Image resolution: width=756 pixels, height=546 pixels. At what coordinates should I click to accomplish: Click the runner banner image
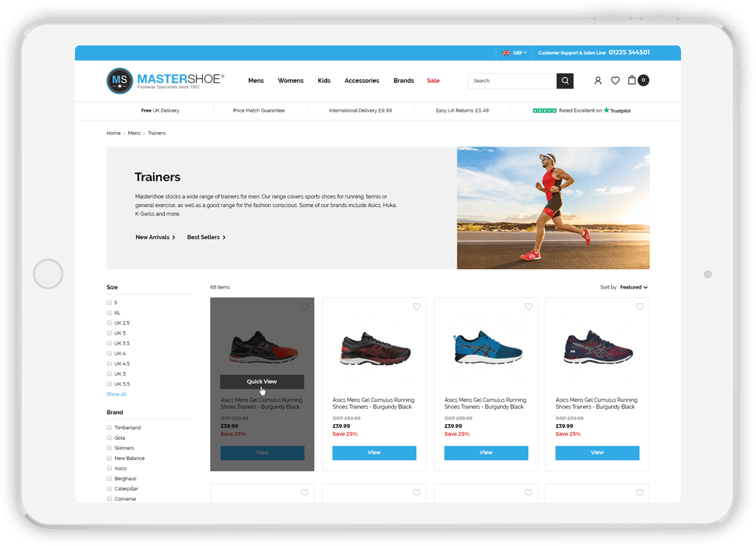[x=553, y=208]
